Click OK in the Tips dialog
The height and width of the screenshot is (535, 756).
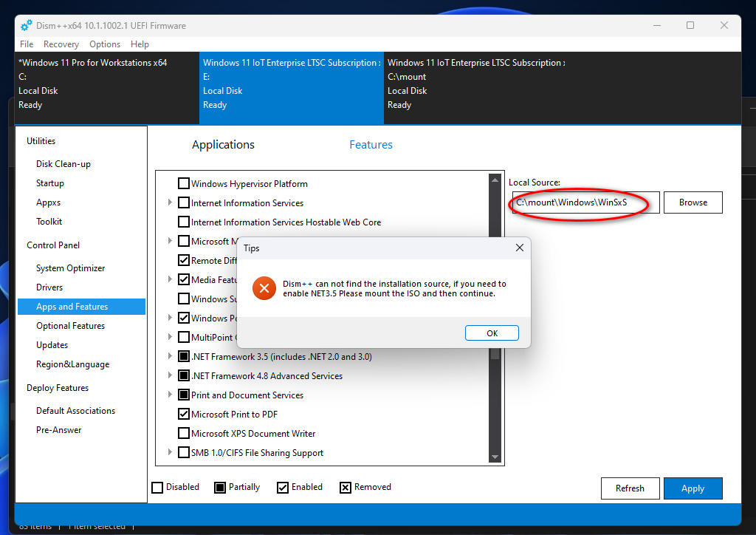click(x=492, y=333)
